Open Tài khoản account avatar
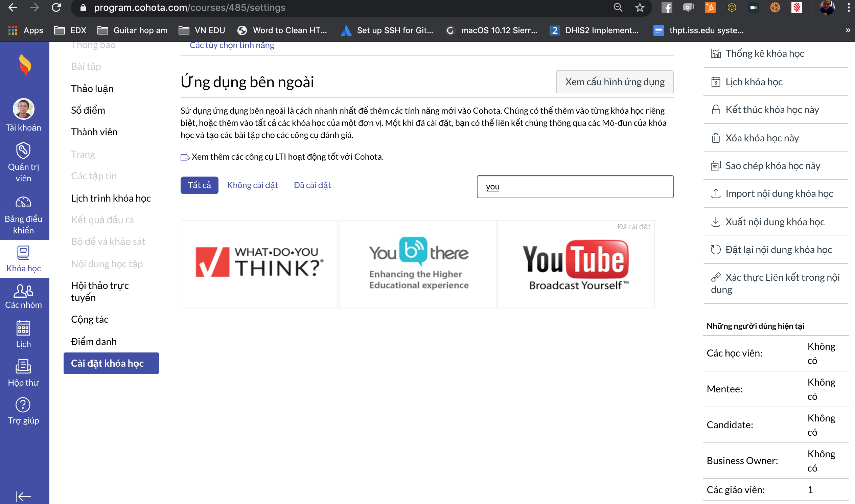Viewport: 855px width, 504px height. tap(23, 115)
